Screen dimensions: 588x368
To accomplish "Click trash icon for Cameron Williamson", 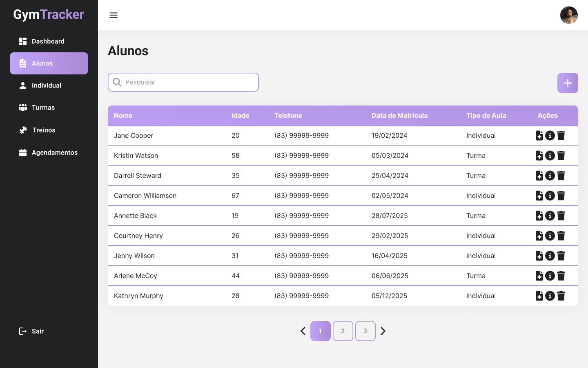I will [x=561, y=196].
